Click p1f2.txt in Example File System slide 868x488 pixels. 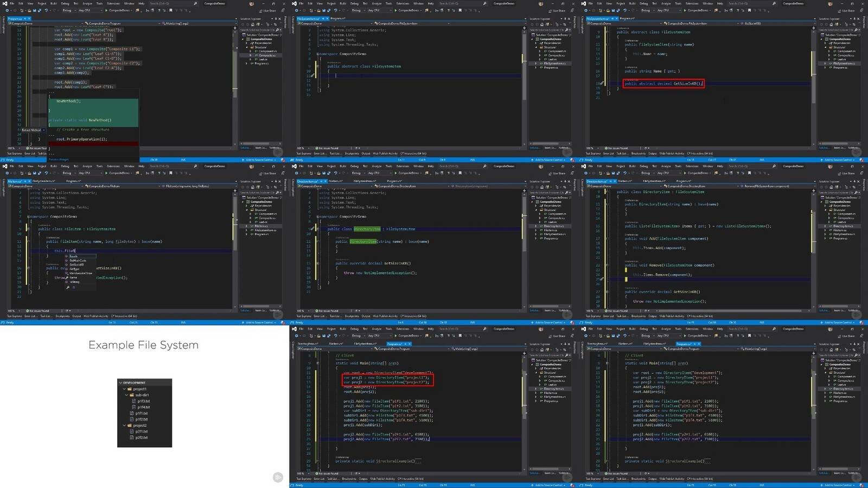(x=142, y=420)
